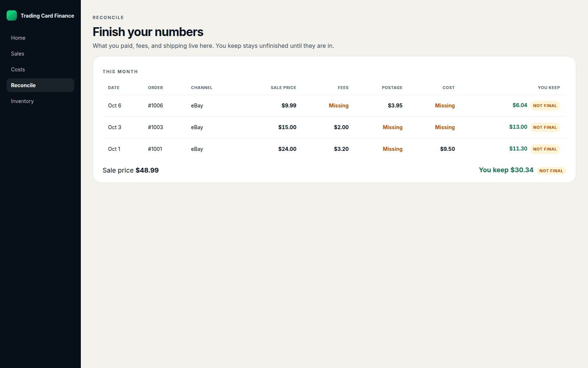The height and width of the screenshot is (368, 588).
Task: Click Missing cost for order #1003
Action: pos(445,127)
